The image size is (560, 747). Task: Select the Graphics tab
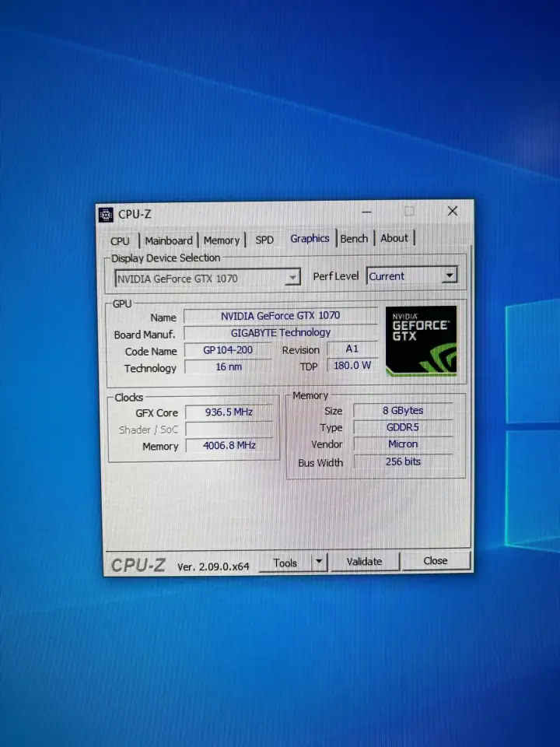310,238
